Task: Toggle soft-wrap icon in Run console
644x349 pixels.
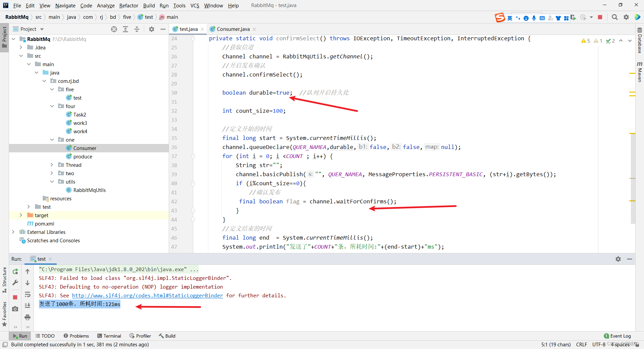Action: (28, 295)
